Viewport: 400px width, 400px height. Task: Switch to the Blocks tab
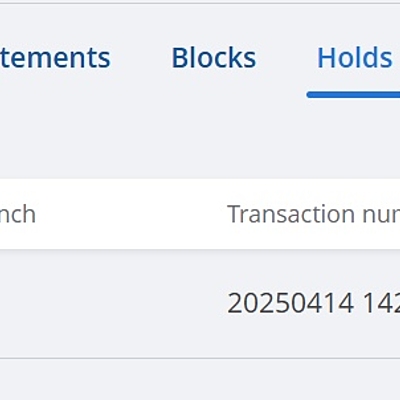[x=214, y=58]
